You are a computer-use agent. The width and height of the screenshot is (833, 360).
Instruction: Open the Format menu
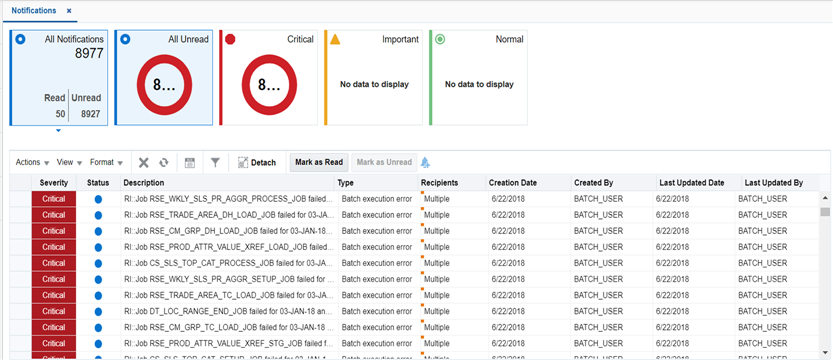coord(106,162)
